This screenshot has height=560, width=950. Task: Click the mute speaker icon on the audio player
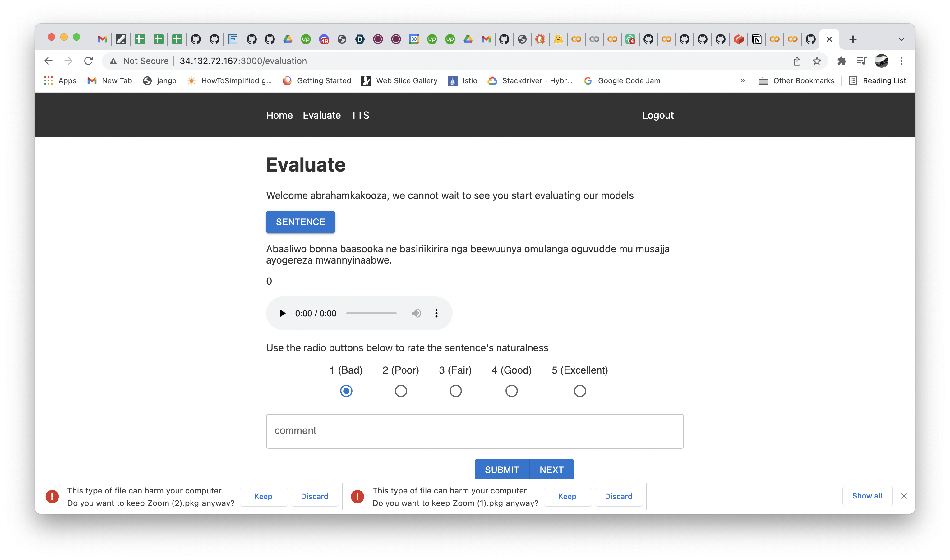tap(417, 313)
